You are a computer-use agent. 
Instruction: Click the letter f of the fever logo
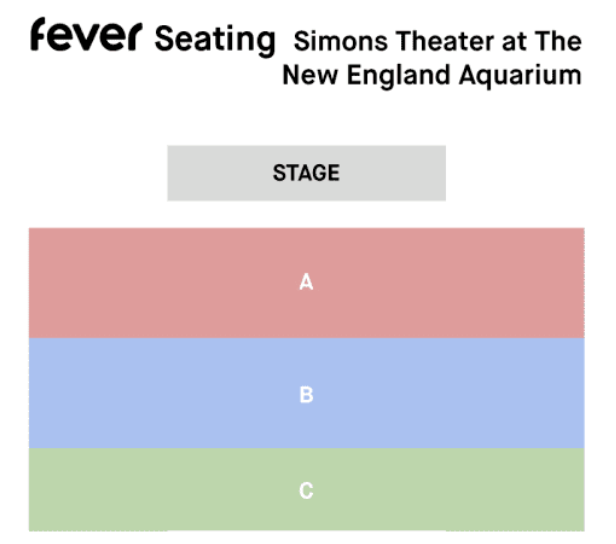coord(39,36)
